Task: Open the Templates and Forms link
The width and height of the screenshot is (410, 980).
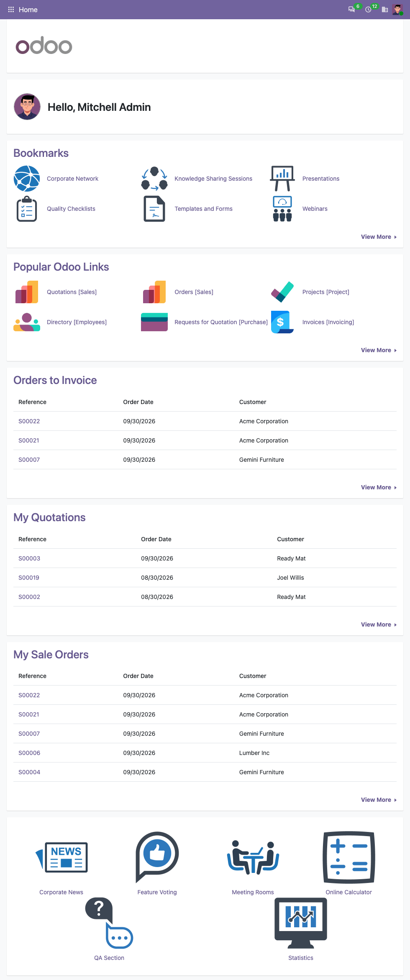Action: tap(203, 209)
